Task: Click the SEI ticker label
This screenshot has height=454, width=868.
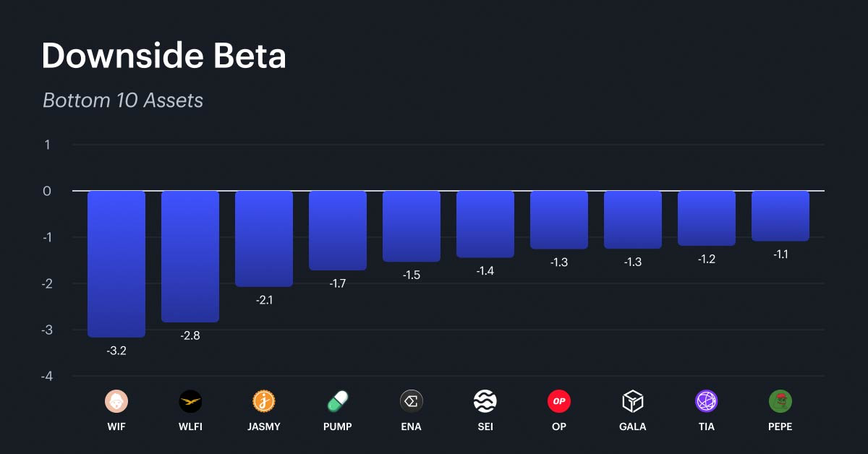Action: coord(485,427)
